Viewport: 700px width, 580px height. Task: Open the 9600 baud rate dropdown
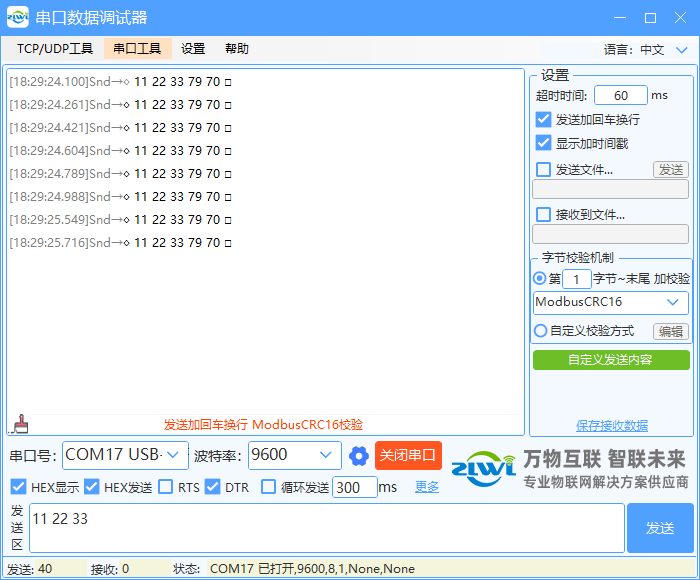coord(295,455)
